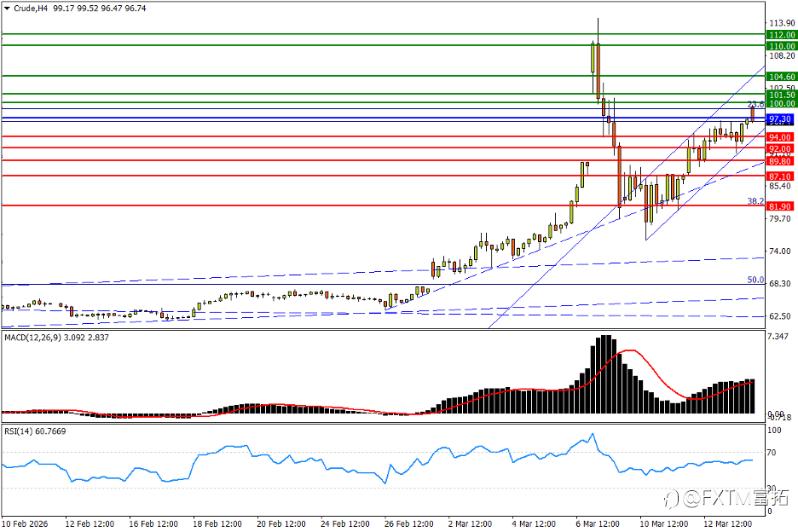This screenshot has height=532, width=798.
Task: Click the 50.0 Fibonacci level label
Action: point(755,280)
